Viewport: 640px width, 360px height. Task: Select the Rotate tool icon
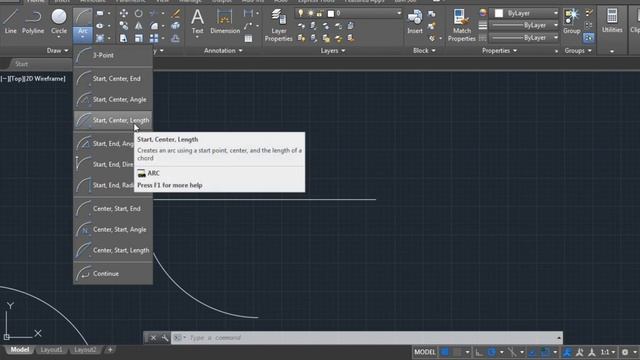[139, 13]
